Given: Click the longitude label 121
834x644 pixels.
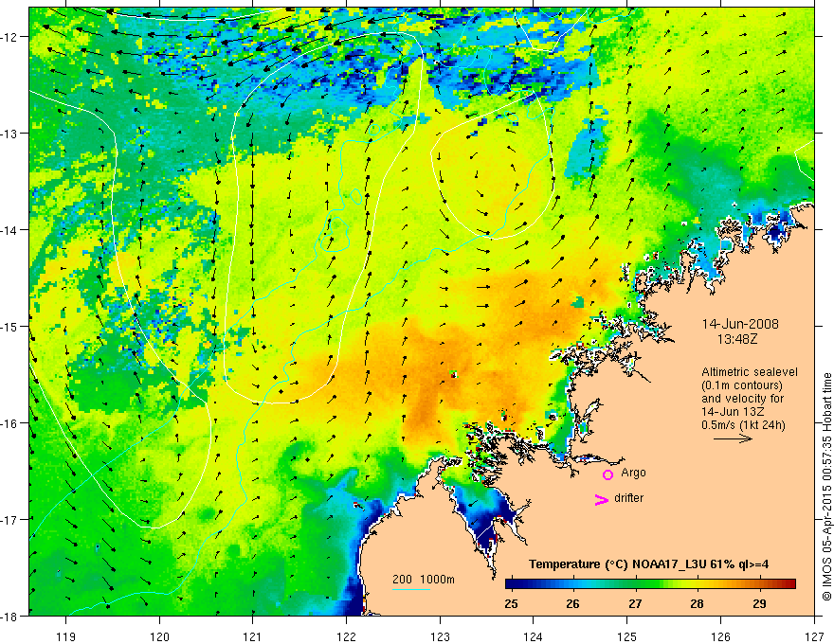Looking at the screenshot, I should (x=253, y=637).
